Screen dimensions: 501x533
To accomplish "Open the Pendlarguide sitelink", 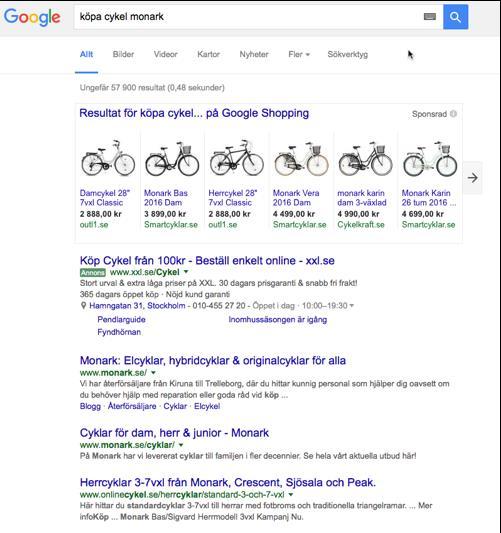I will (x=121, y=320).
